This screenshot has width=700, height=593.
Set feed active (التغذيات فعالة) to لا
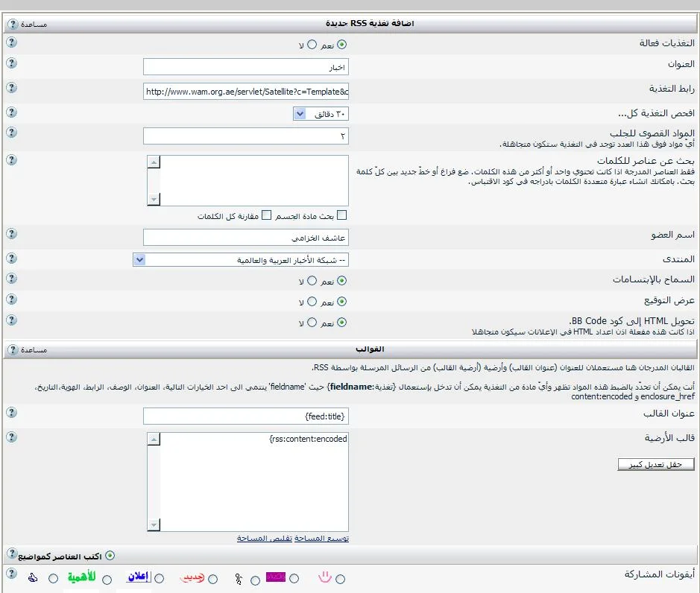tap(312, 45)
